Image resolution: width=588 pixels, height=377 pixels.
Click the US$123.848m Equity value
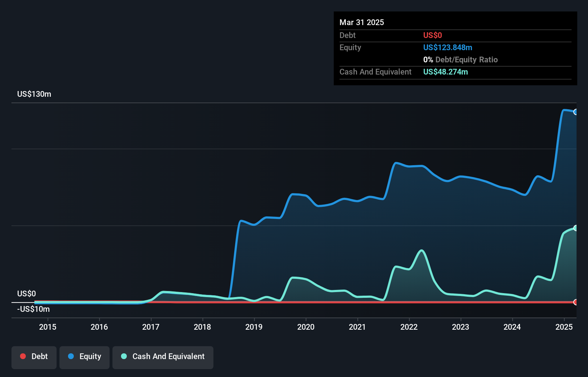[x=447, y=47]
